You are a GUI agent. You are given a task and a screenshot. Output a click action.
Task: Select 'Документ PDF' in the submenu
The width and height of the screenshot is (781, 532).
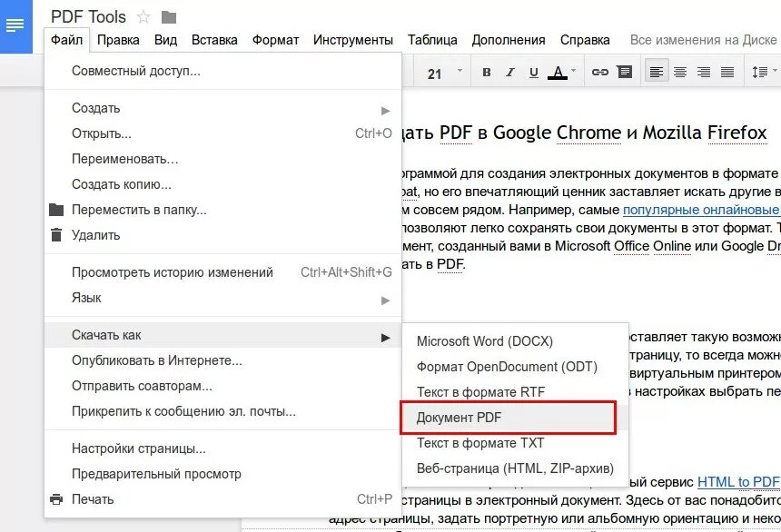click(x=459, y=418)
